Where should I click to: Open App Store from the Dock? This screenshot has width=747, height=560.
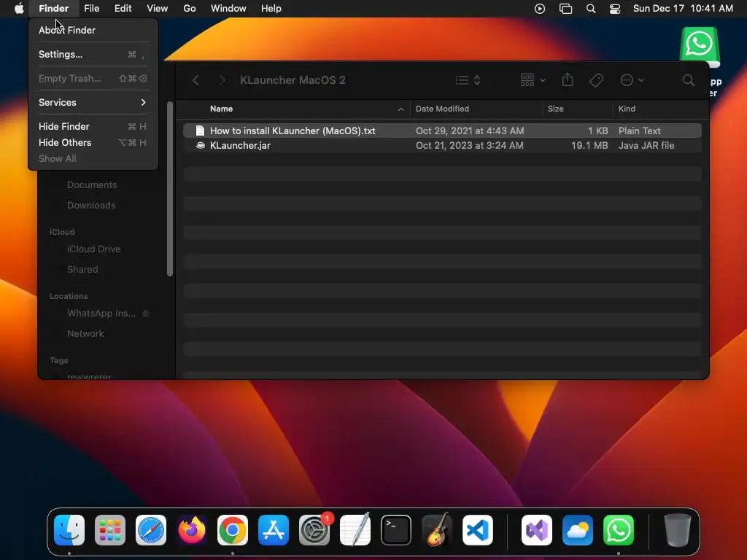(274, 530)
